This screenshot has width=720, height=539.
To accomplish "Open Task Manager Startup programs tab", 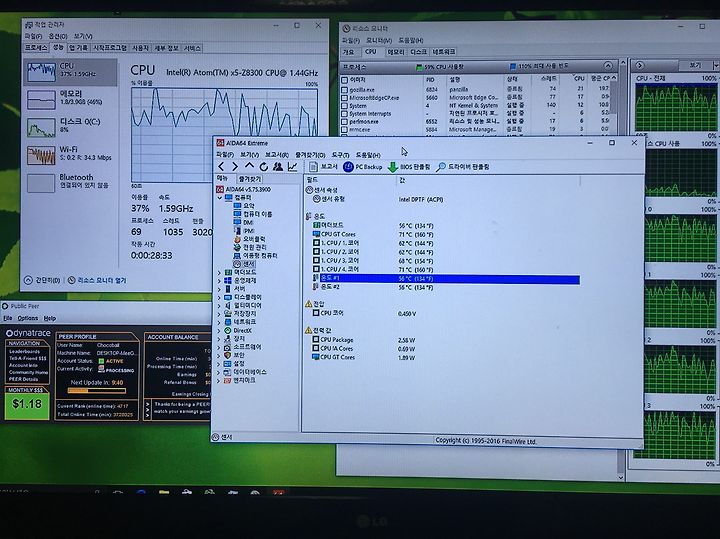I will click(110, 48).
